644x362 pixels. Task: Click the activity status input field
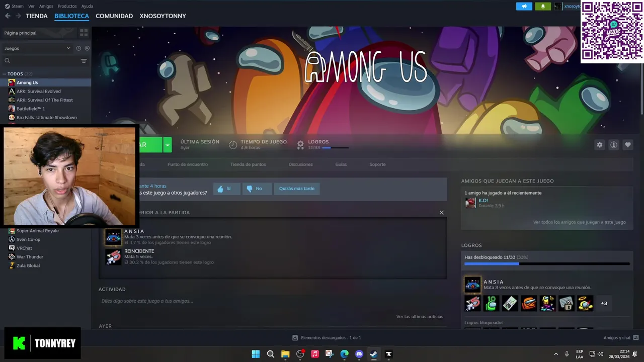tap(272, 301)
